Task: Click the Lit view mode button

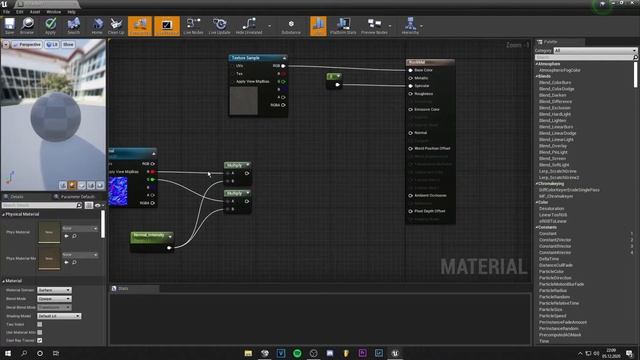Action: point(52,44)
